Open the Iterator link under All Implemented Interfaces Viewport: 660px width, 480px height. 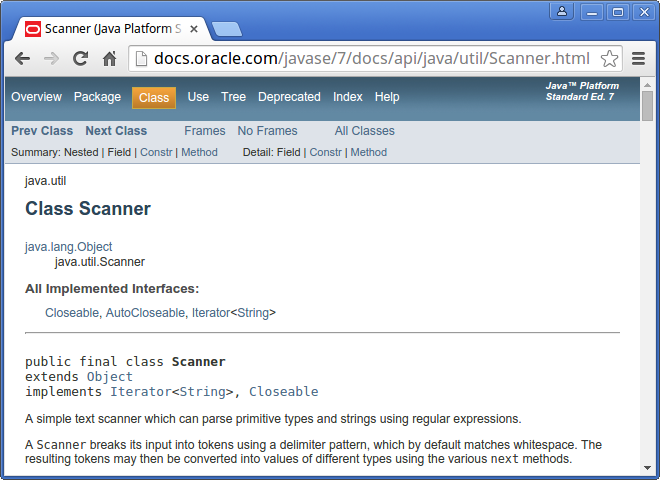coord(211,313)
